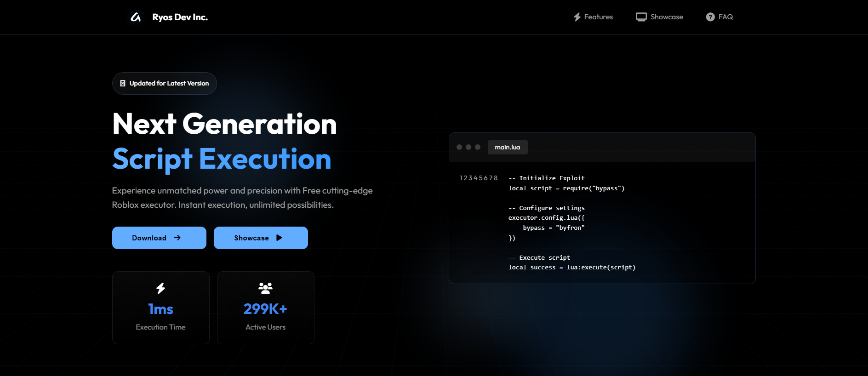Click the users icon in Active Users card
Image resolution: width=868 pixels, height=376 pixels.
[265, 288]
